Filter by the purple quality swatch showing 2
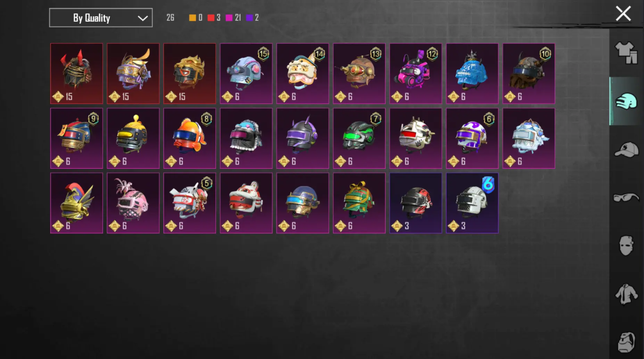Screen dimensions: 644x359 249,18
